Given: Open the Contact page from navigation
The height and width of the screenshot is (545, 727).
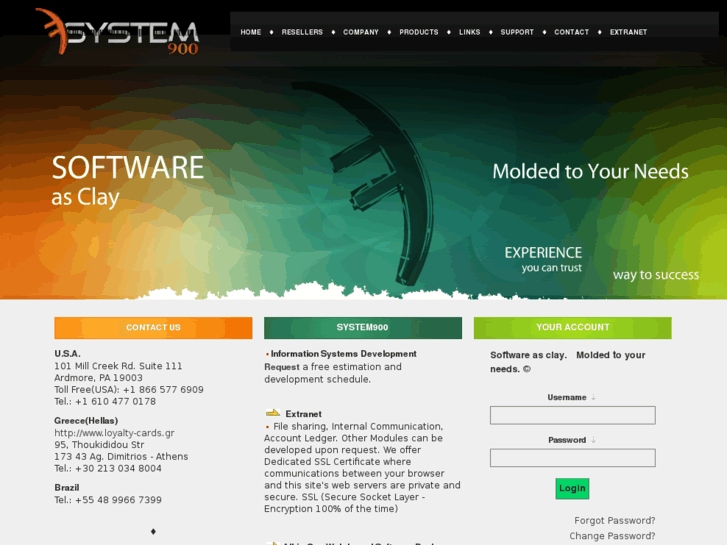Looking at the screenshot, I should [x=571, y=32].
